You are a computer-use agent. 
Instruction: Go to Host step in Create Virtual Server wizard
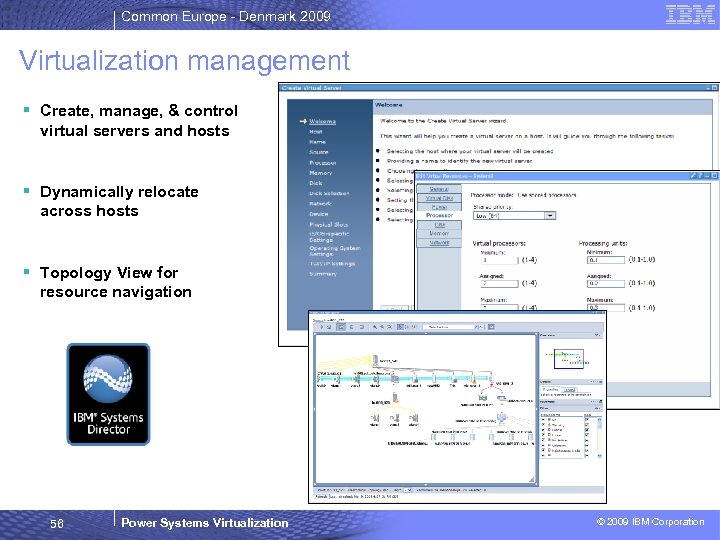coord(315,132)
